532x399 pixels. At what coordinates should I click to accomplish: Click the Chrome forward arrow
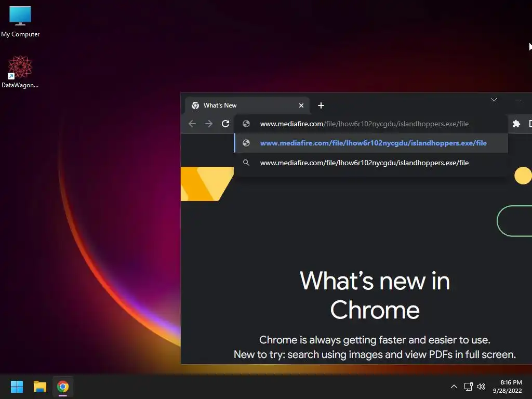click(x=209, y=124)
